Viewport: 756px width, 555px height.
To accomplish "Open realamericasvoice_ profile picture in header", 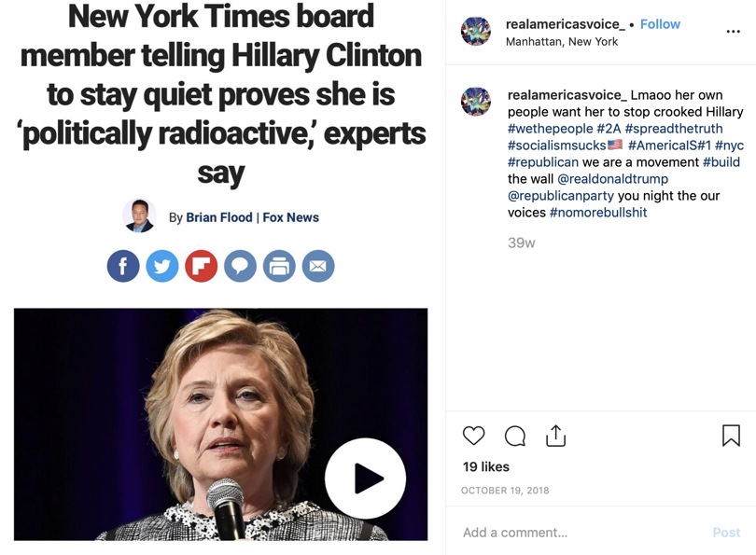I will (x=476, y=31).
